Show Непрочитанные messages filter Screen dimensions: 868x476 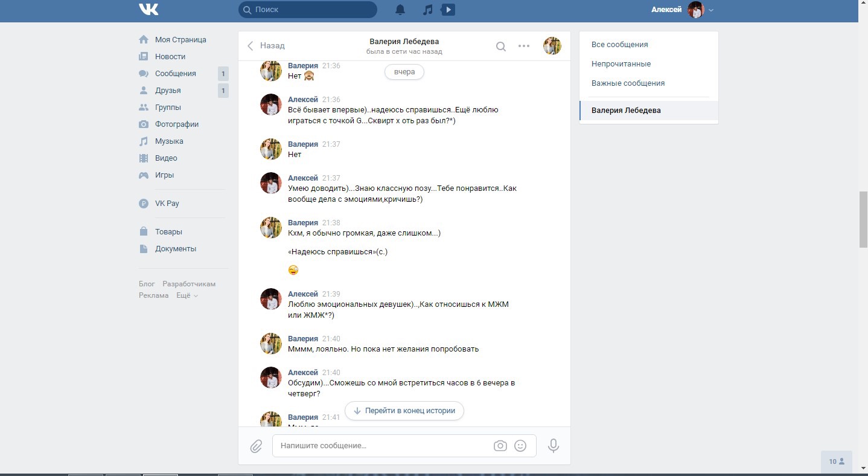pyautogui.click(x=621, y=64)
